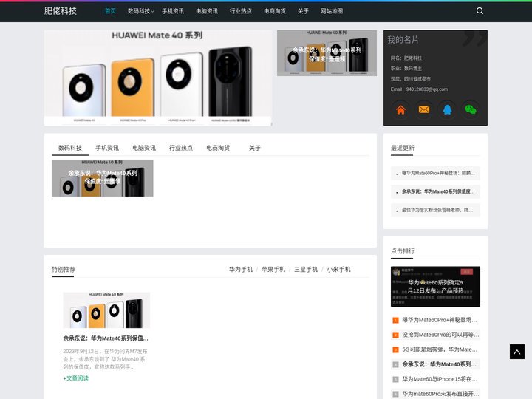Viewport: 532px width, 399px height.
Task: Open 关于 in the top navigation
Action: pos(303,11)
